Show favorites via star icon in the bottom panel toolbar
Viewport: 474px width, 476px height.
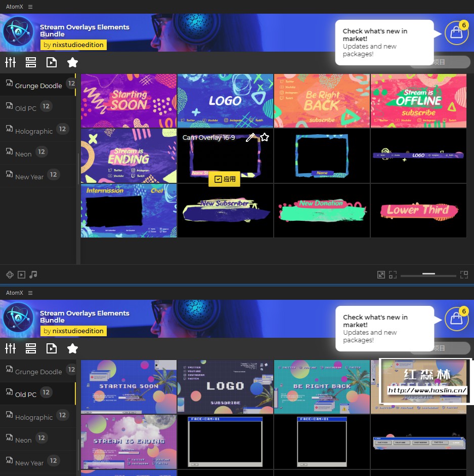(72, 348)
